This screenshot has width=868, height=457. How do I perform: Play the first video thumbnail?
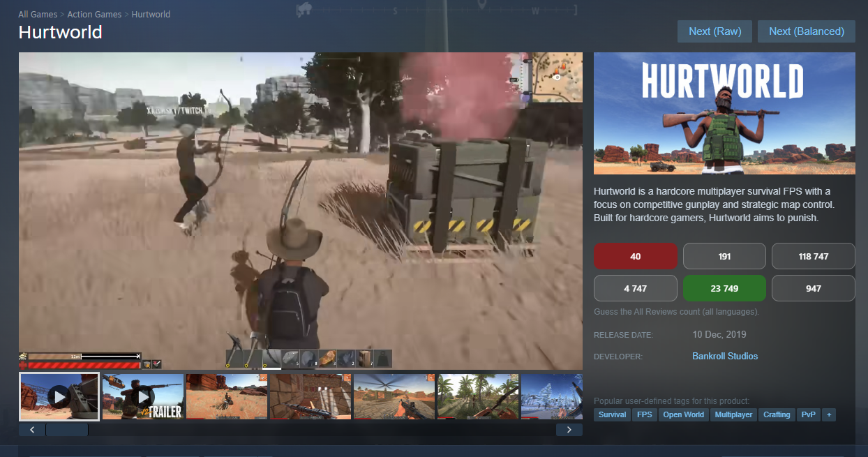(x=59, y=397)
